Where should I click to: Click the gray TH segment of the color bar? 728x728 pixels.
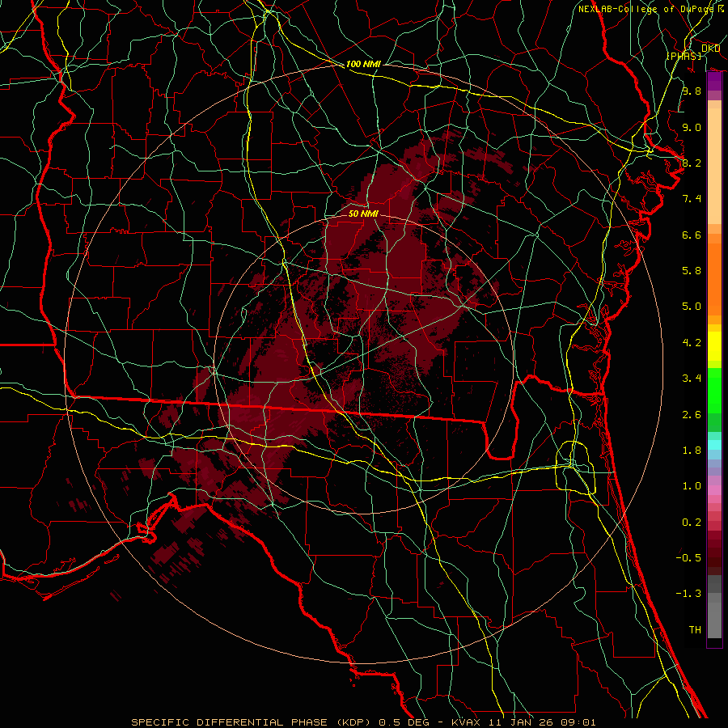pos(714,620)
